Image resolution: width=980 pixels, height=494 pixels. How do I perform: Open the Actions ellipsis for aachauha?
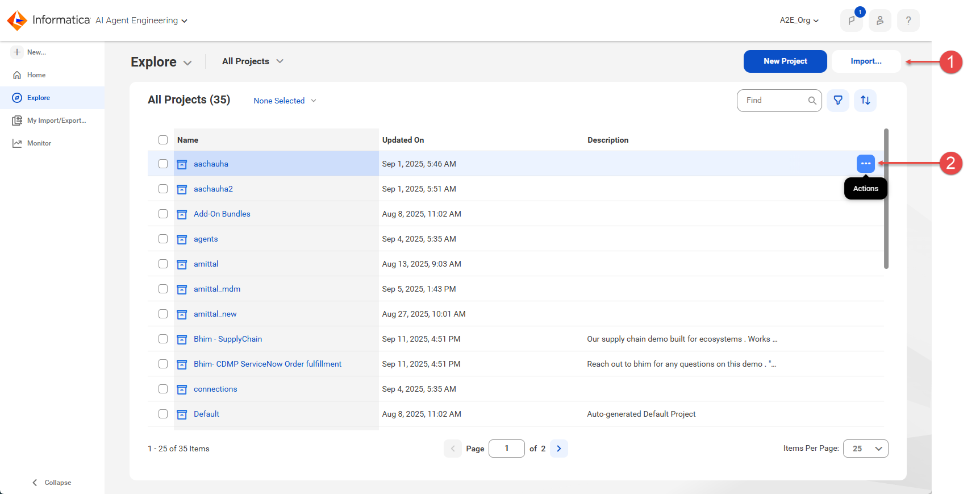[x=866, y=164]
